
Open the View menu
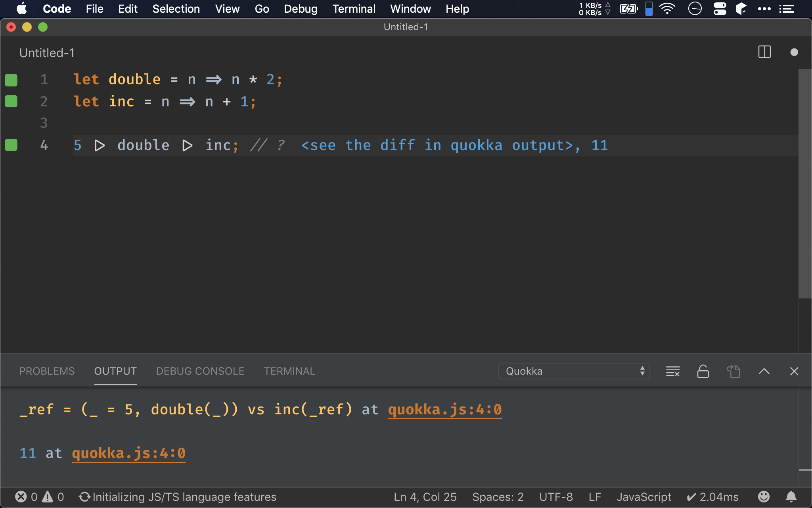pos(227,9)
